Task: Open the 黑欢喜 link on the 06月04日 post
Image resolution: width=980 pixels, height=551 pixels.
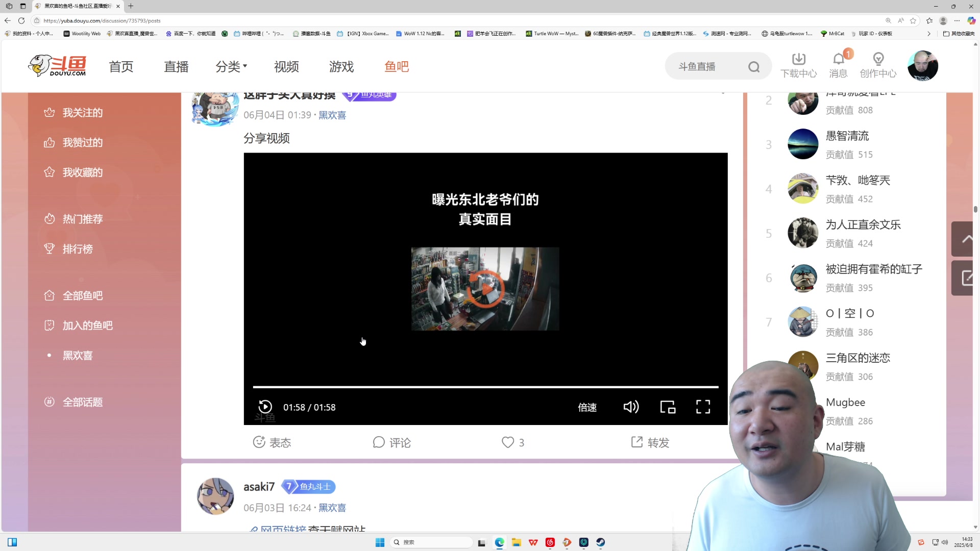Action: point(332,115)
